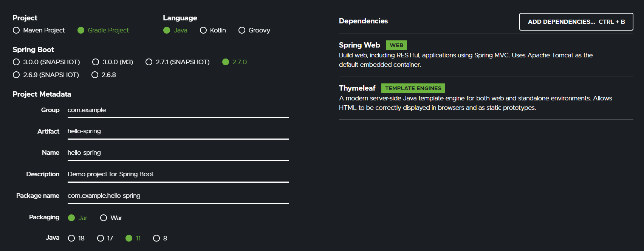Viewport: 644px width, 251px height.
Task: Select Java version 8
Action: (x=156, y=238)
